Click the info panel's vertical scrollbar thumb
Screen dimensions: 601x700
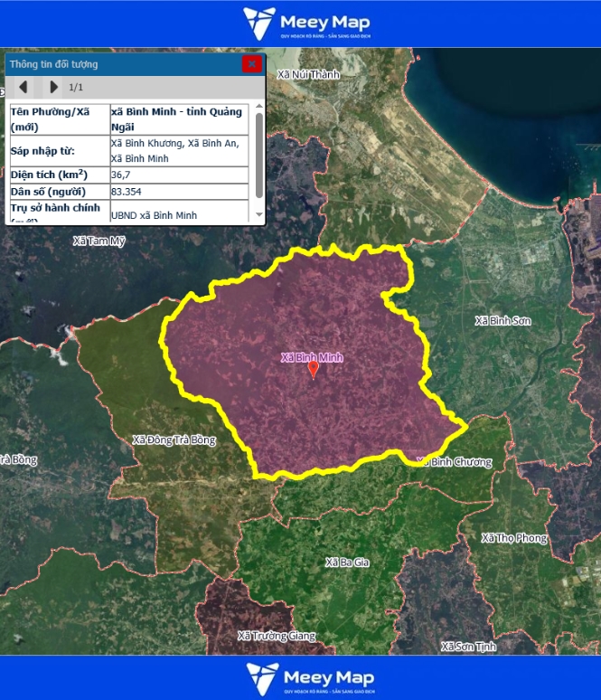point(259,154)
